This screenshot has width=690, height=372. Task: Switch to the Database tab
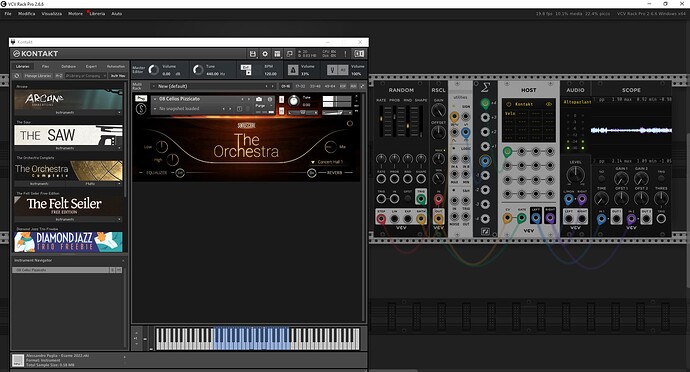68,66
